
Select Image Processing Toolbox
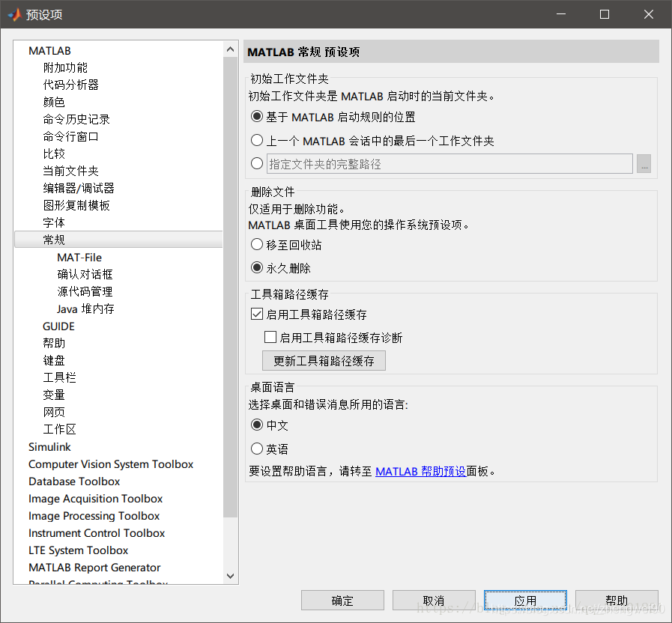94,516
